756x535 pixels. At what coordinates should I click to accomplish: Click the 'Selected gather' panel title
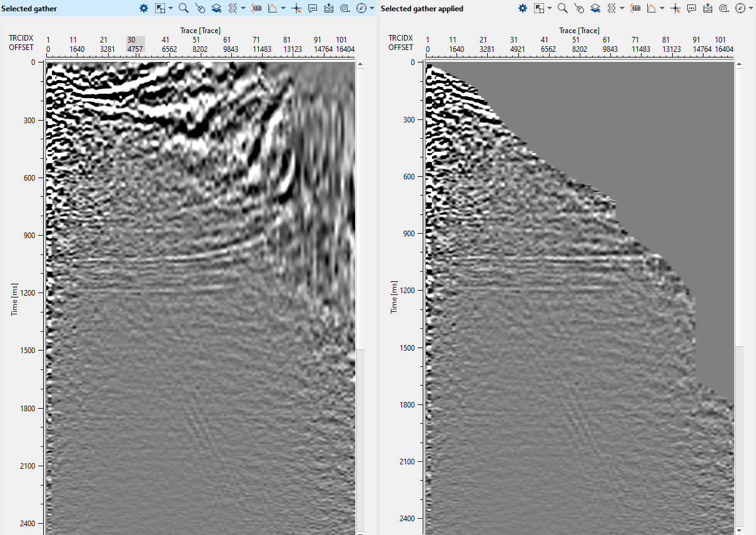pos(29,9)
